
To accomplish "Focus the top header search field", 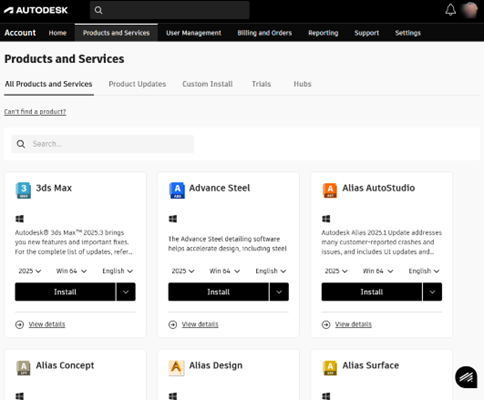I will tap(170, 10).
